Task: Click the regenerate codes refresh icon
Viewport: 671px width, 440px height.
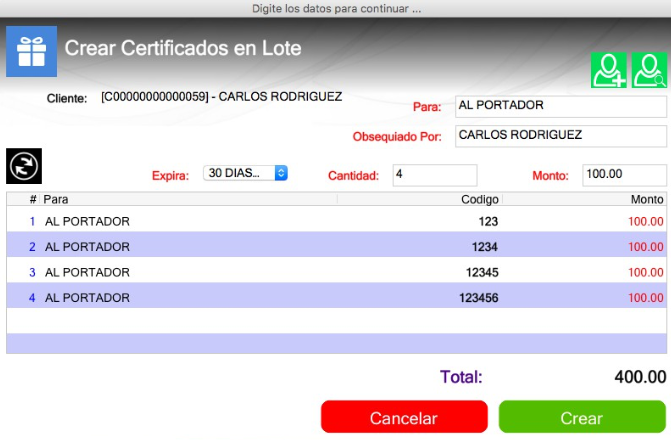Action: click(24, 166)
